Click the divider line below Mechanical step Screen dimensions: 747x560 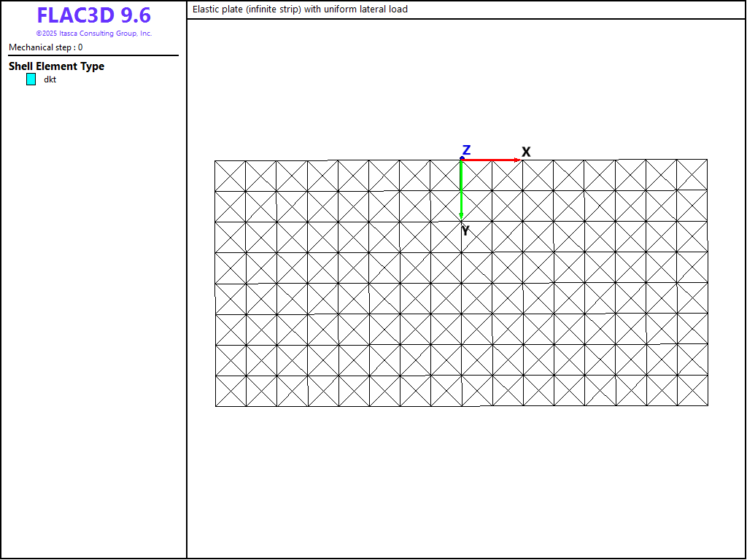(x=93, y=55)
